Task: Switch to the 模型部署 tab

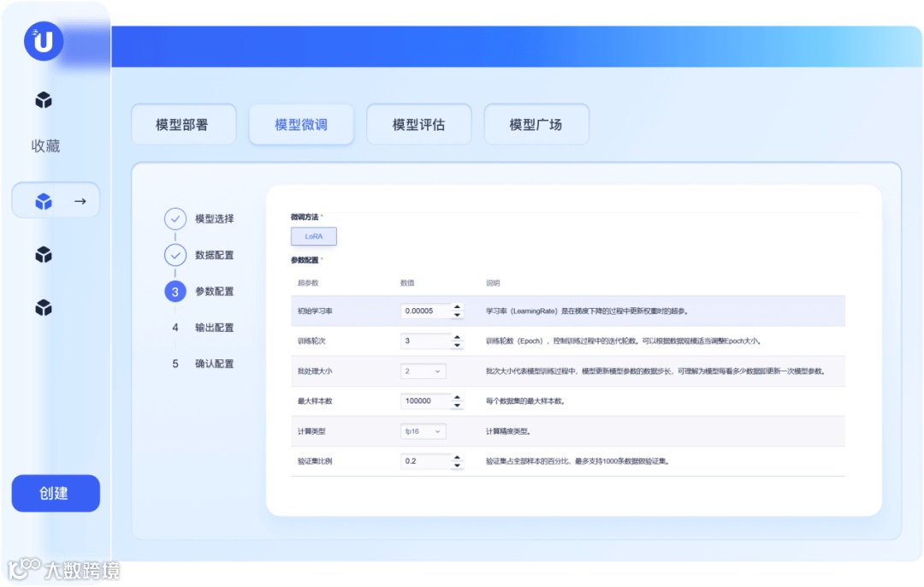Action: point(183,124)
